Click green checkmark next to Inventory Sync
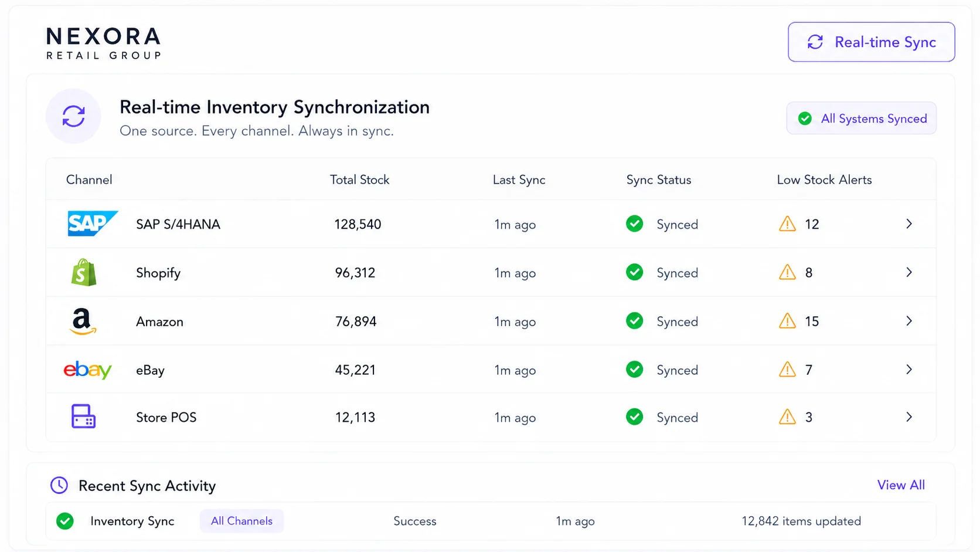Viewport: 980px width, 552px height. 64,521
